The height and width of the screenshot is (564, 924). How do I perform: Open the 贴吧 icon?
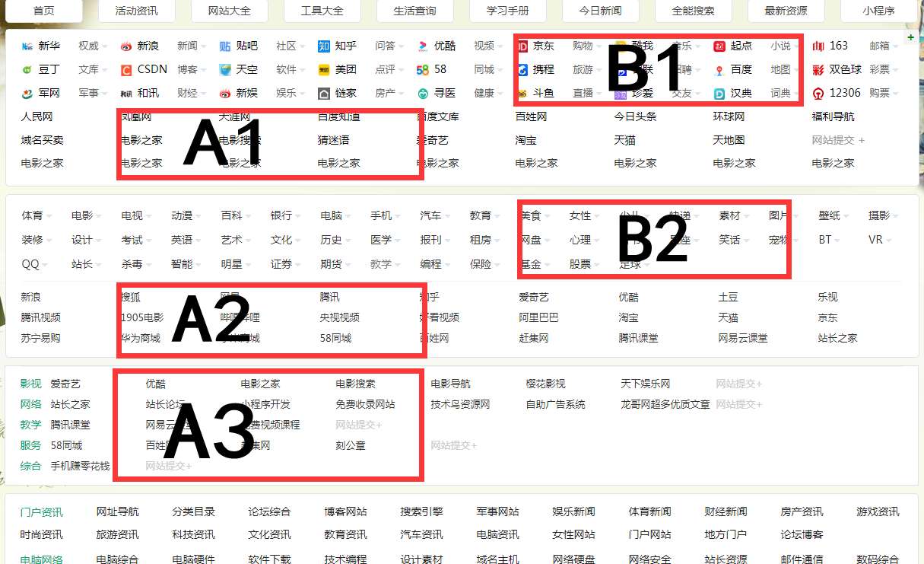[x=225, y=46]
